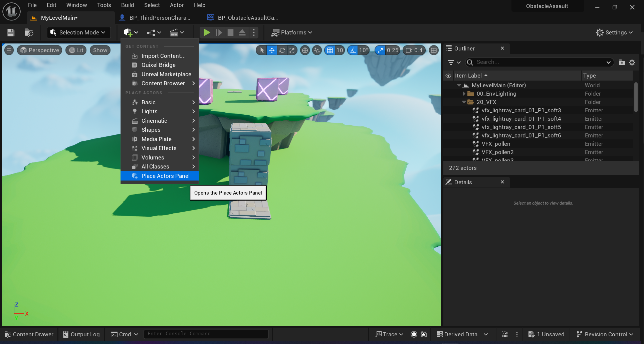Open Quixel Bridge from menu

point(160,65)
